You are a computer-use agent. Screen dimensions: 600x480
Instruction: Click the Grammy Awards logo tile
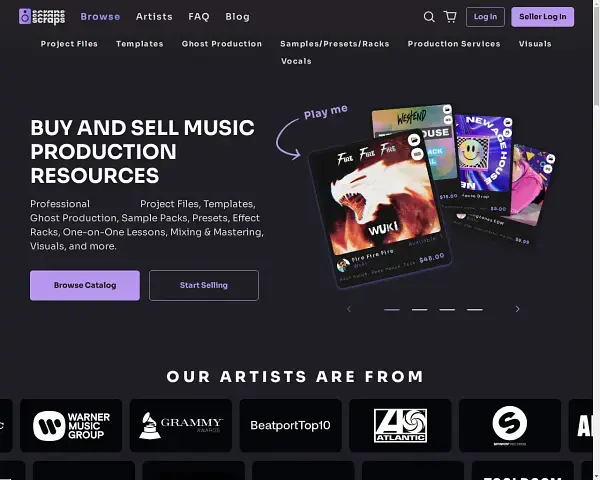(x=181, y=425)
